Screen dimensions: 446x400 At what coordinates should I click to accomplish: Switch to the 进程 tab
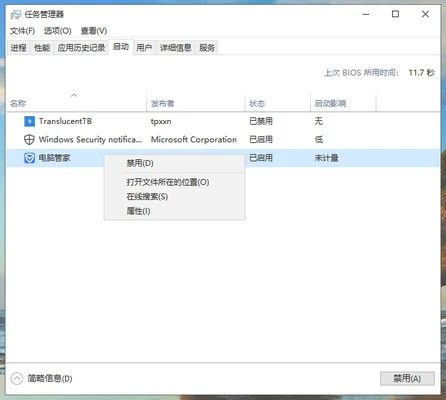tap(18, 48)
